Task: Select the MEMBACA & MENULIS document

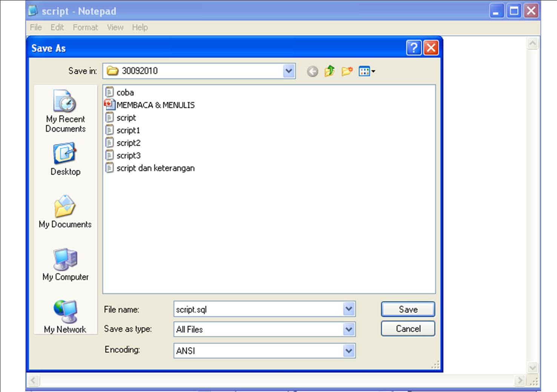Action: pyautogui.click(x=155, y=105)
